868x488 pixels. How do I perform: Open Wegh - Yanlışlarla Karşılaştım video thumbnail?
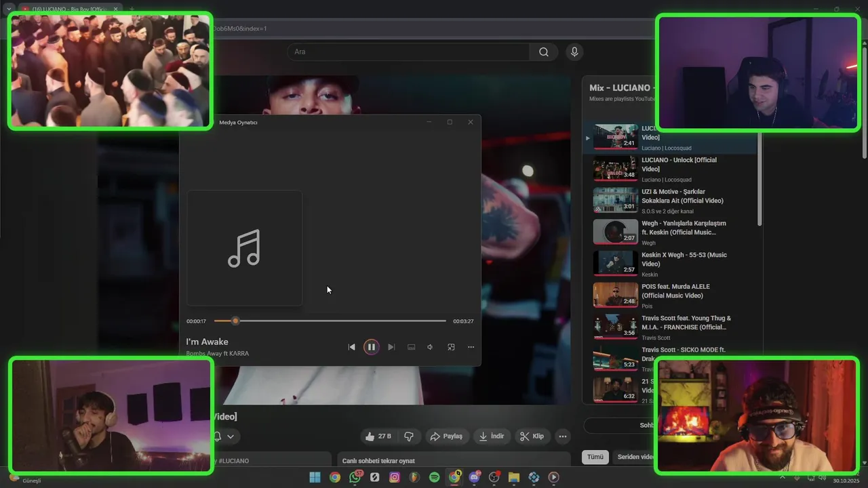pyautogui.click(x=616, y=232)
